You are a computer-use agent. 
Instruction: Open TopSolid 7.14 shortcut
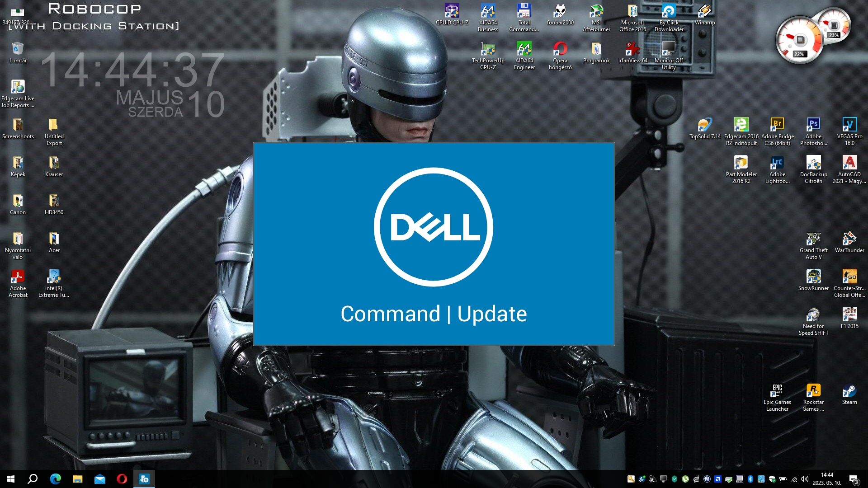(705, 128)
